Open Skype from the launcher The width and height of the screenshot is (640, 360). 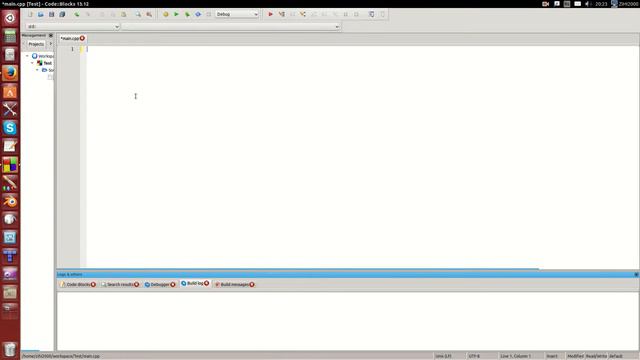point(10,128)
